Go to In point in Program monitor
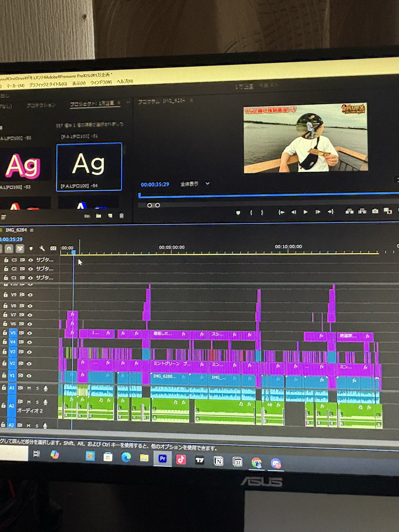Viewport: 399px width, 532px height. pyautogui.click(x=281, y=212)
